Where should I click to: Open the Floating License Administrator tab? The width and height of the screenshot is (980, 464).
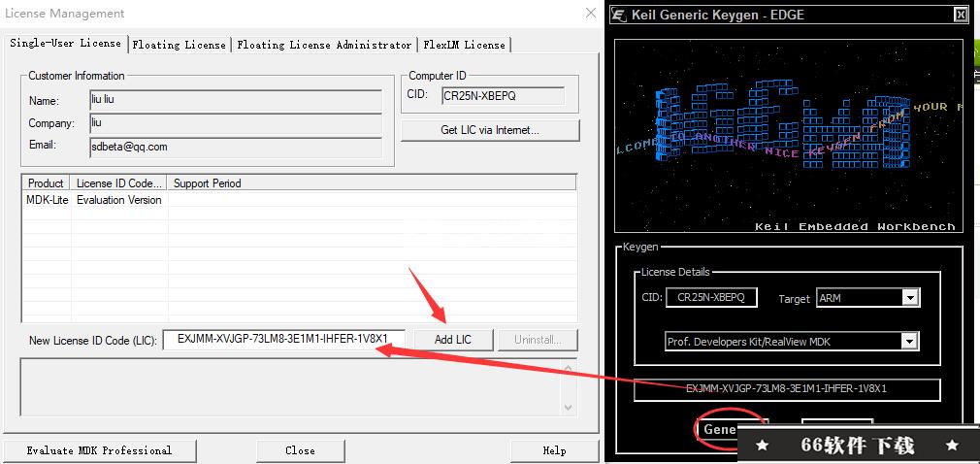[x=324, y=45]
